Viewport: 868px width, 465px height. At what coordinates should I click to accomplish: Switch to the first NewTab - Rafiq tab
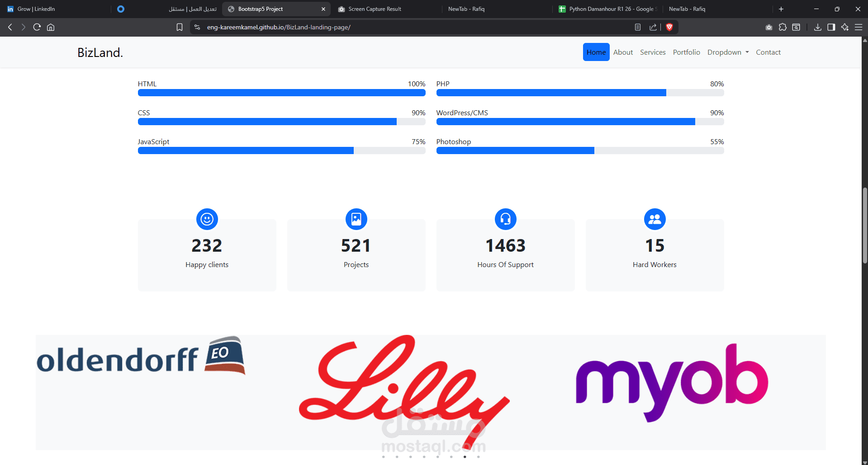point(497,9)
